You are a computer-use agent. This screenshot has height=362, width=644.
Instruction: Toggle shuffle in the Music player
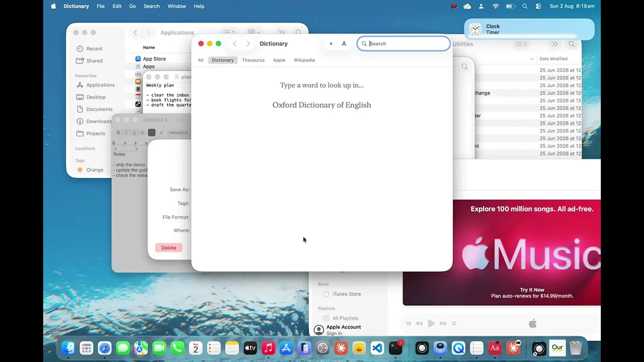point(409,323)
